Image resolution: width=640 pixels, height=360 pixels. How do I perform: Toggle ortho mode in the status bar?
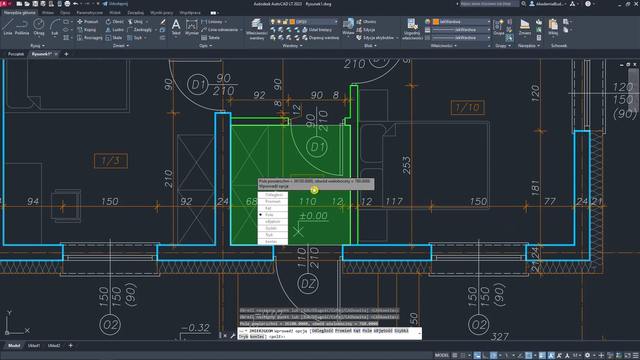point(485,356)
